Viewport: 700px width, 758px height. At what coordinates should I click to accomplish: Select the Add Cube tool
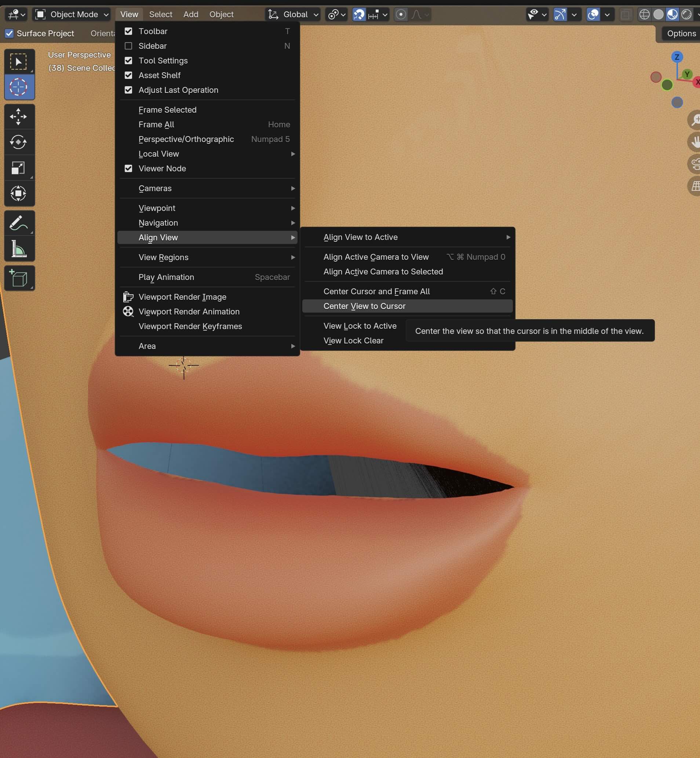[19, 278]
